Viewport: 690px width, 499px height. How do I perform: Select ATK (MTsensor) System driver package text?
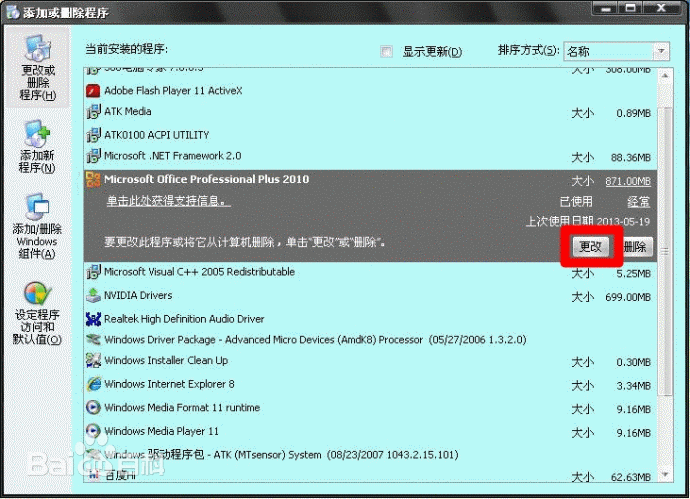(281, 455)
